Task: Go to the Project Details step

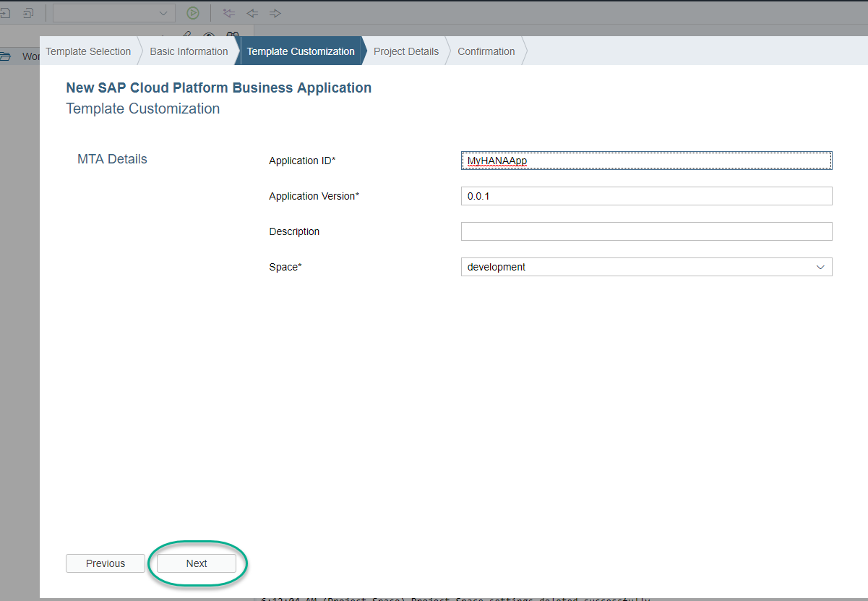Action: 406,51
